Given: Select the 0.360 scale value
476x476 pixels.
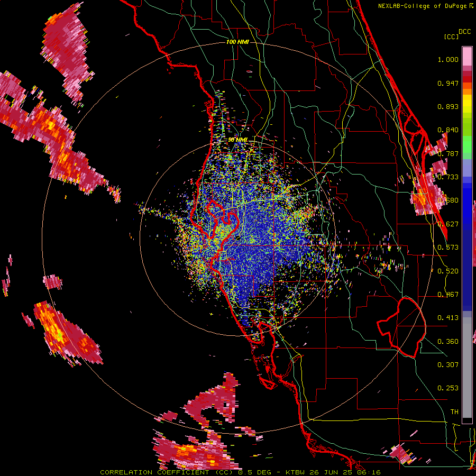Looking at the screenshot, I should [x=448, y=341].
